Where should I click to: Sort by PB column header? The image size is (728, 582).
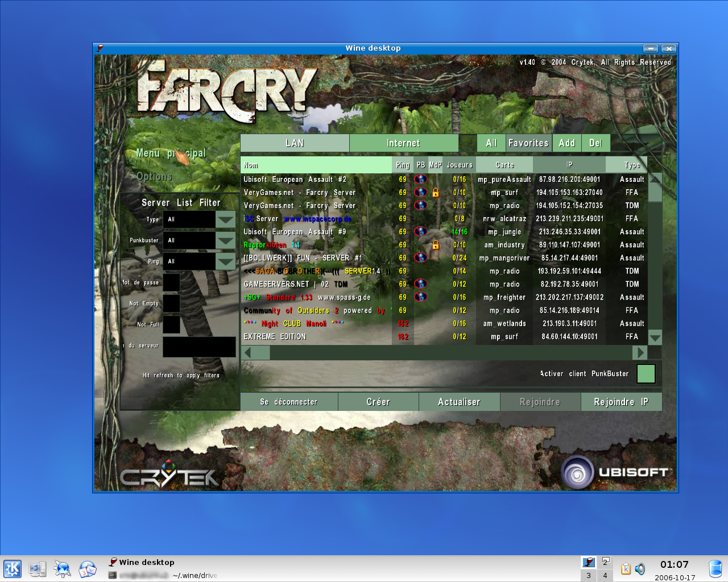[421, 165]
